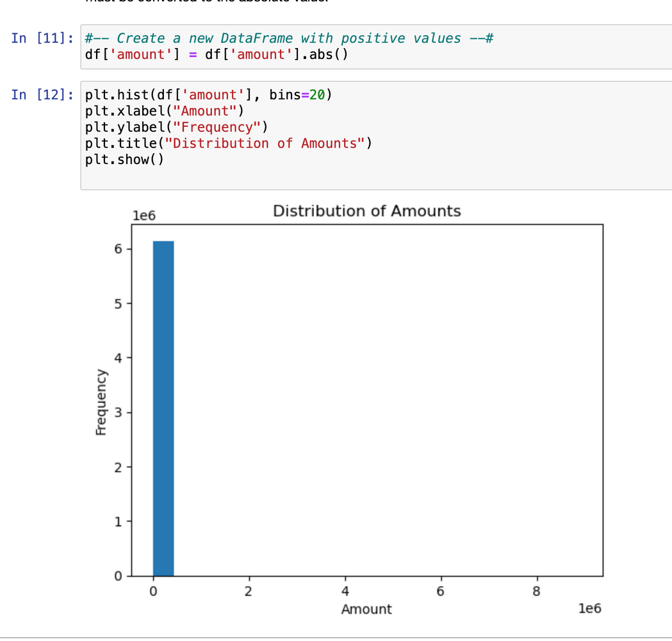Click the 1e6 multiplier above the y-axis
The height and width of the screenshot is (641, 672).
[143, 216]
